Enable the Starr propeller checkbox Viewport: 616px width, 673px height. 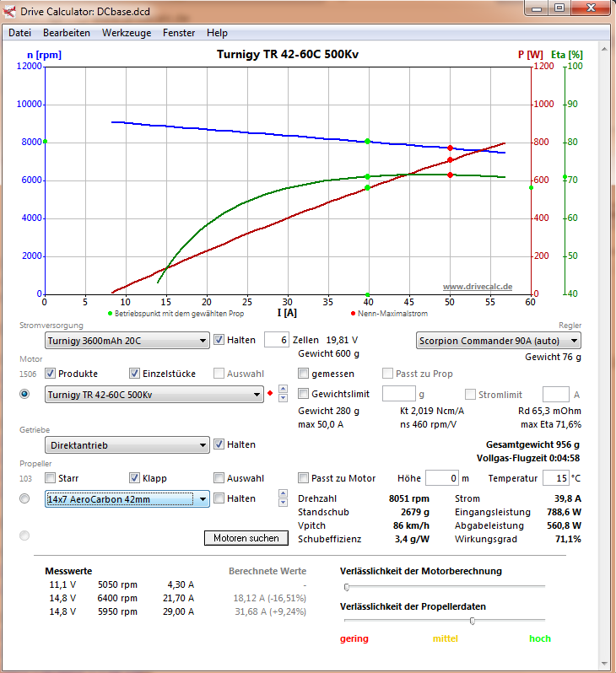pos(51,477)
